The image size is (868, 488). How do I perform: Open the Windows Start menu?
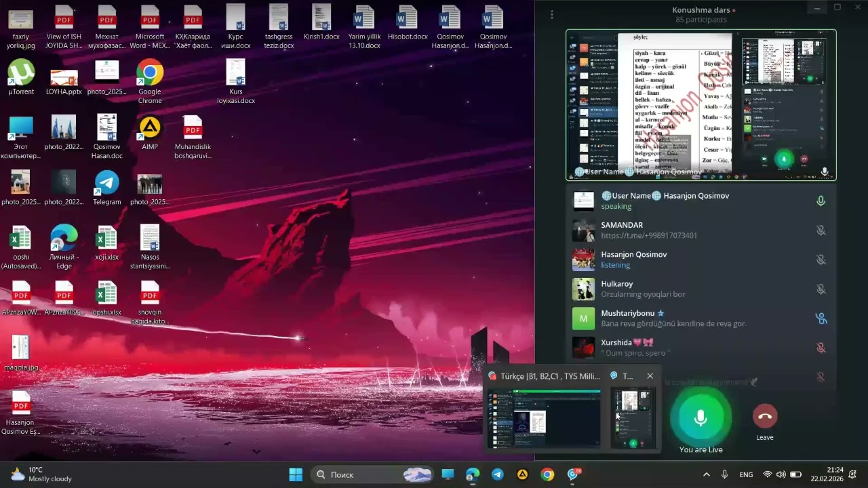tap(296, 474)
